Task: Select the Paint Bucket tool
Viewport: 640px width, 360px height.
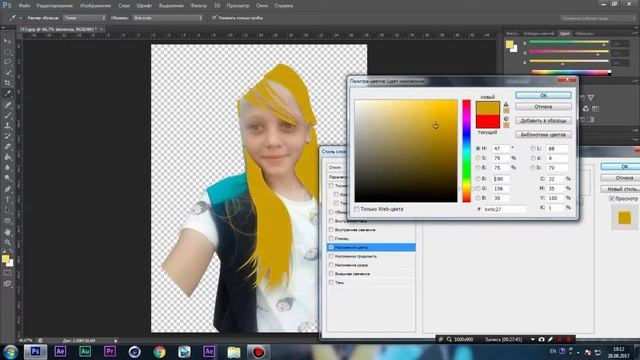Action: (7, 157)
